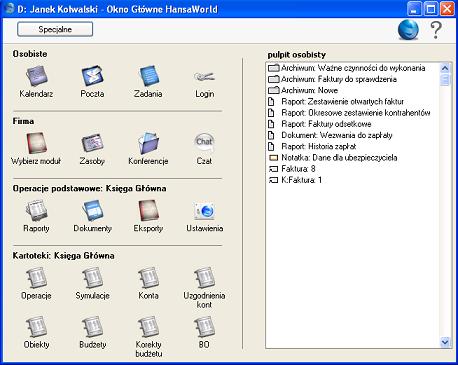This screenshot has width=458, height=365.
Task: Select Raport: Historia zapłat
Action: (x=312, y=146)
